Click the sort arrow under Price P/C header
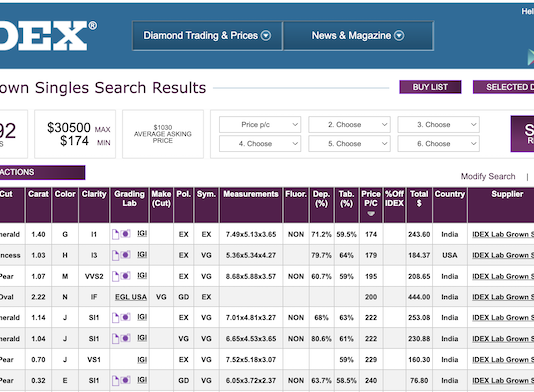The height and width of the screenshot is (392, 534). point(371,214)
